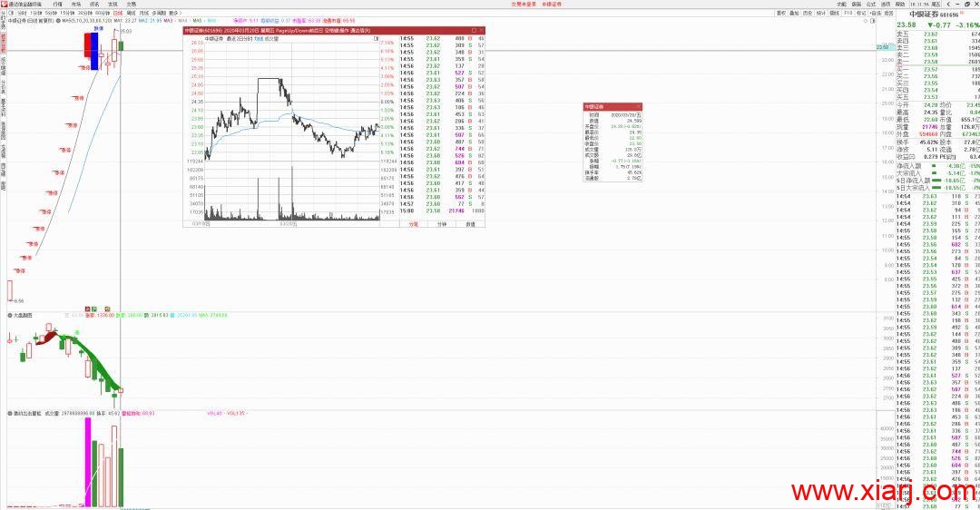Viewport: 980px width, 510px height.
Task: Click the 大宗流入 capital flow row
Action: pyautogui.click(x=938, y=173)
